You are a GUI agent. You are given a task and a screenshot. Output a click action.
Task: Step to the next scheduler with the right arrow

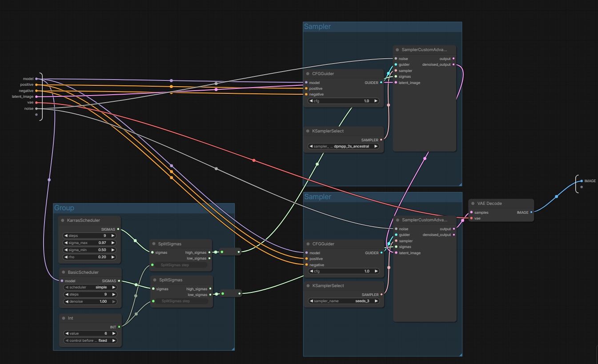(x=113, y=287)
